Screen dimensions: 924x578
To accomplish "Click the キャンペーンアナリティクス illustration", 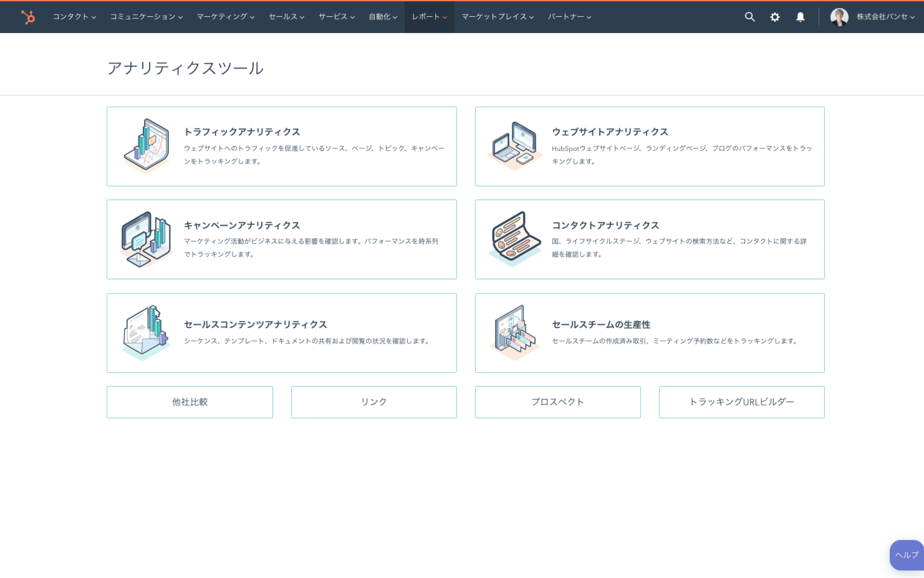I will [x=147, y=239].
